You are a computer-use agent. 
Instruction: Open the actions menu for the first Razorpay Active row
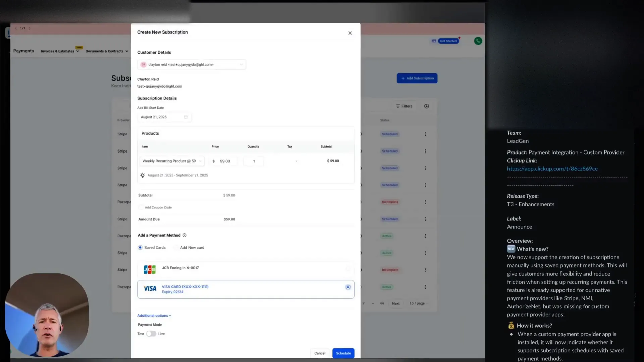coord(425,236)
